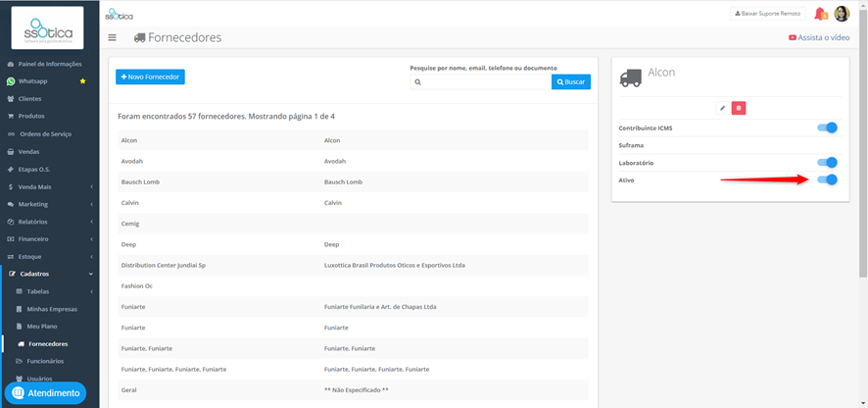Open the Atendimento chat widget
The height and width of the screenshot is (408, 868).
click(x=45, y=393)
